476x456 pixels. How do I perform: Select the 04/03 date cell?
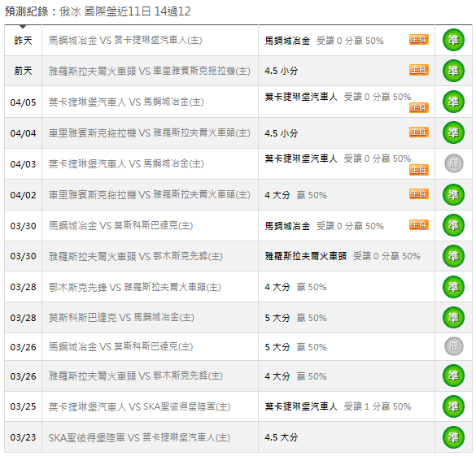[x=23, y=164]
